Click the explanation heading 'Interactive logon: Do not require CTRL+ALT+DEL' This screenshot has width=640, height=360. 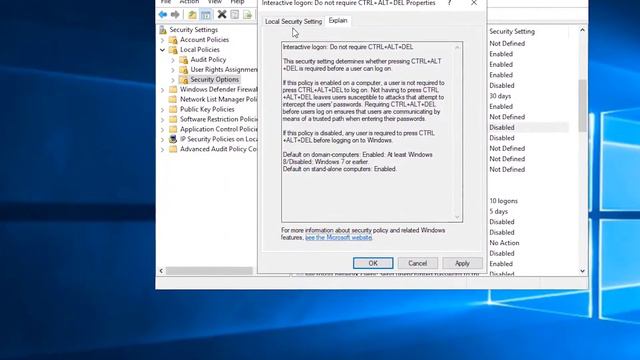click(x=348, y=47)
